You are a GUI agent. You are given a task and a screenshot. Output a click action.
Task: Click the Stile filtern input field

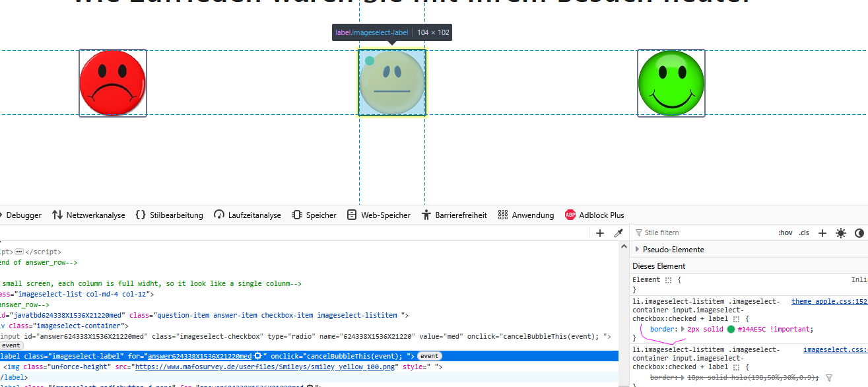[x=700, y=233]
